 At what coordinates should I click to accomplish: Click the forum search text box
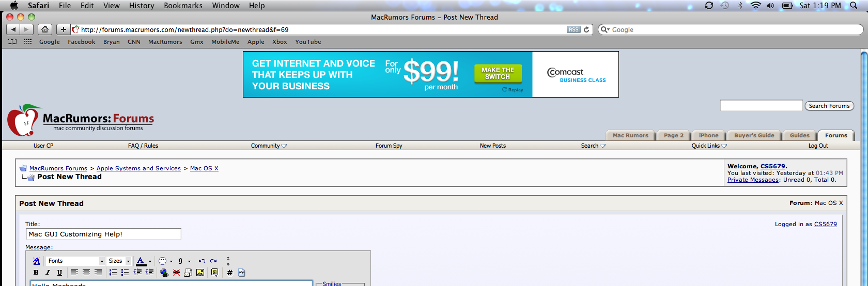pyautogui.click(x=761, y=106)
